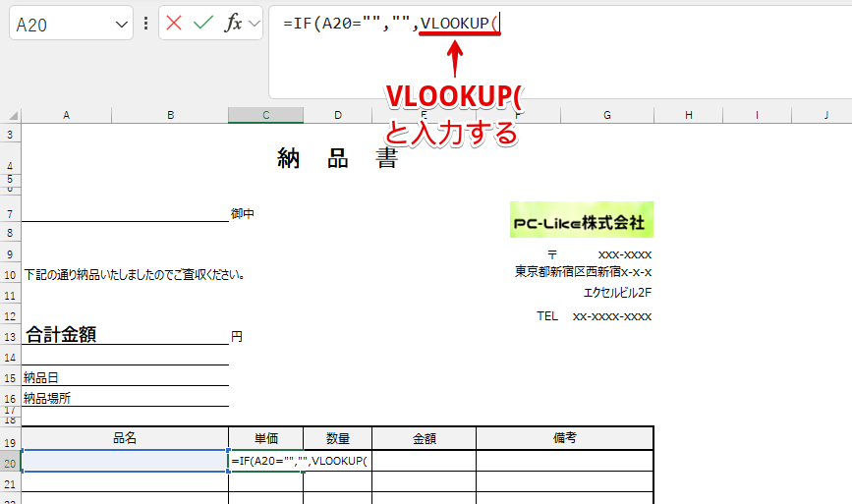Viewport: 852px width, 504px height.
Task: Click phone number xx-xxxx-xxxx cell
Action: pyautogui.click(x=612, y=316)
